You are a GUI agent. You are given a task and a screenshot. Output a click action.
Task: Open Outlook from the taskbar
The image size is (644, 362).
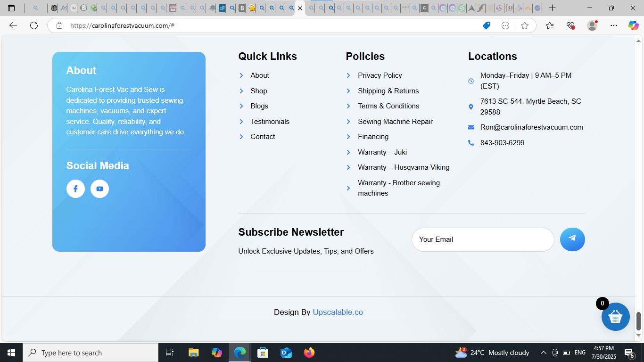pos(286,353)
